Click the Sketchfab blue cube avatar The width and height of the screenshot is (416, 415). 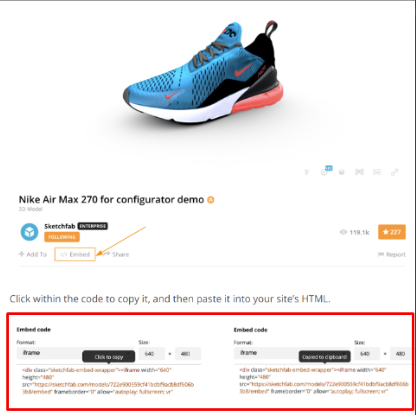(x=29, y=232)
